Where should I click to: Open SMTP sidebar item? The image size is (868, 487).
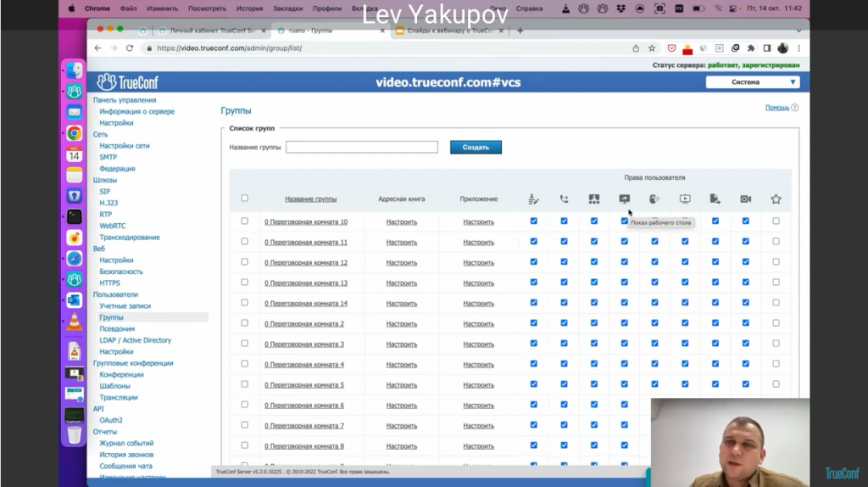(x=108, y=157)
